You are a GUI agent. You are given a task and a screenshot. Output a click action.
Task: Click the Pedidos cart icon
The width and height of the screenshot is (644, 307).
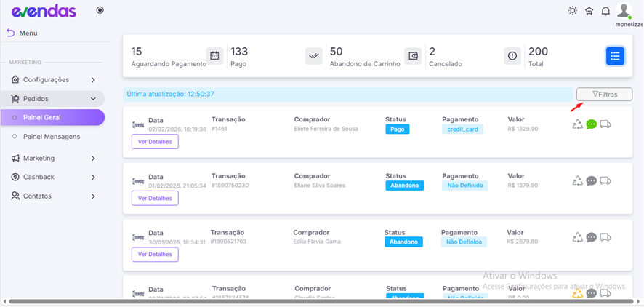pyautogui.click(x=15, y=99)
